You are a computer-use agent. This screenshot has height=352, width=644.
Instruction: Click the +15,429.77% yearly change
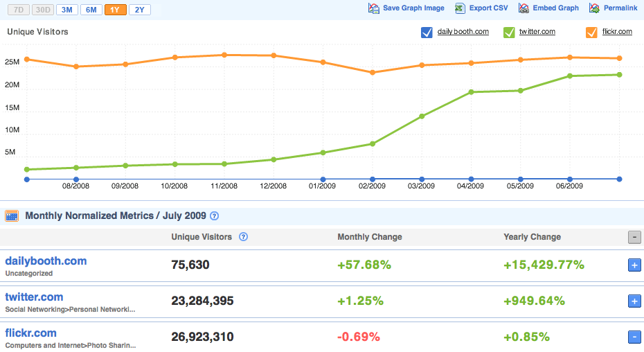[x=544, y=265]
